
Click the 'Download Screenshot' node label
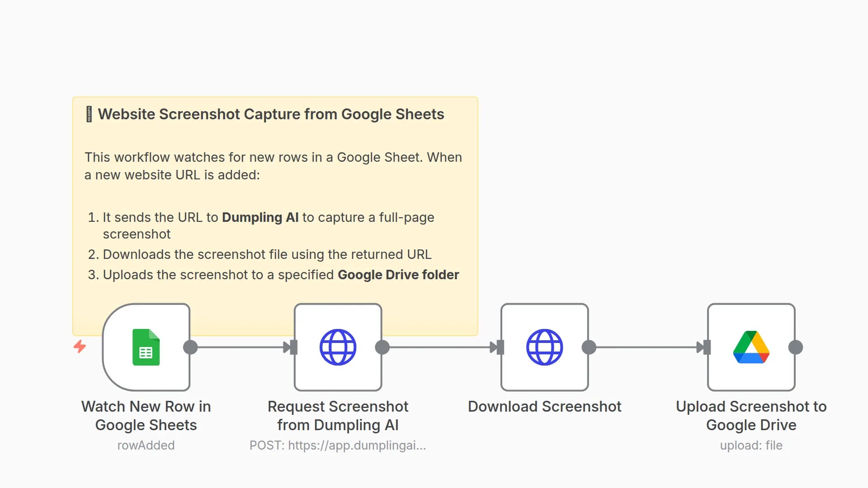tap(544, 406)
